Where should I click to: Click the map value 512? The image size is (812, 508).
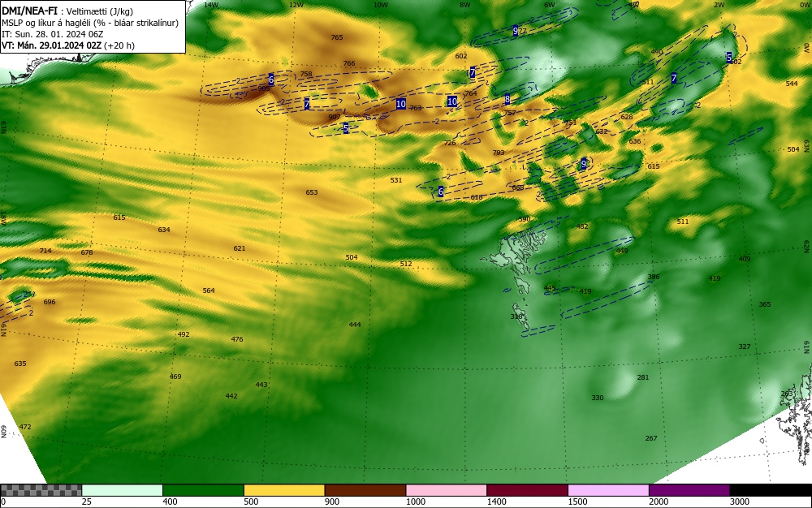coord(406,264)
